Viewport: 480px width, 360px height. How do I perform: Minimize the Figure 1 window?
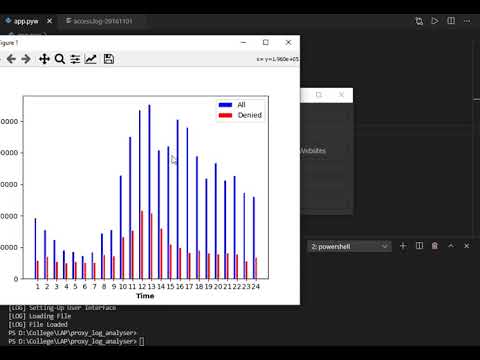[x=244, y=42]
